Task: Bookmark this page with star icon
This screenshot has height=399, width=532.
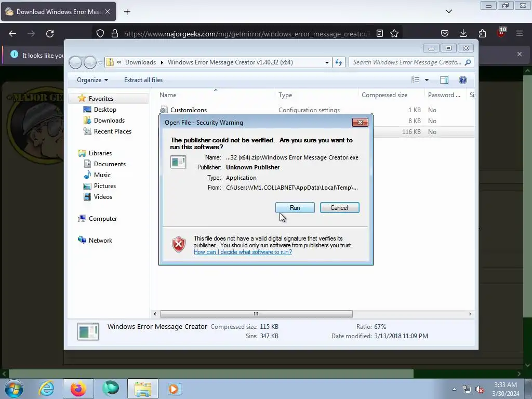Action: 394,34
